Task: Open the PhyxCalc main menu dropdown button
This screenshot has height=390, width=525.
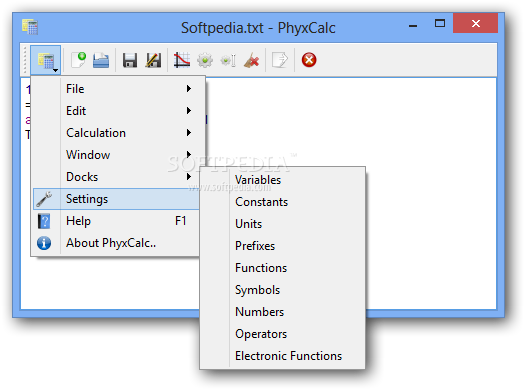Action: (x=46, y=61)
